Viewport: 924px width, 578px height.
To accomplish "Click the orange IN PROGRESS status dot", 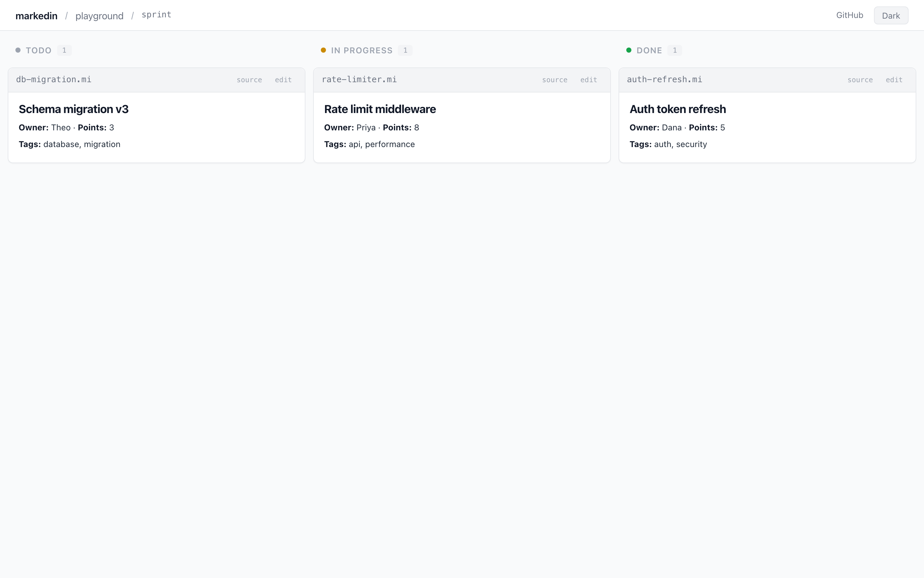I will [x=323, y=50].
